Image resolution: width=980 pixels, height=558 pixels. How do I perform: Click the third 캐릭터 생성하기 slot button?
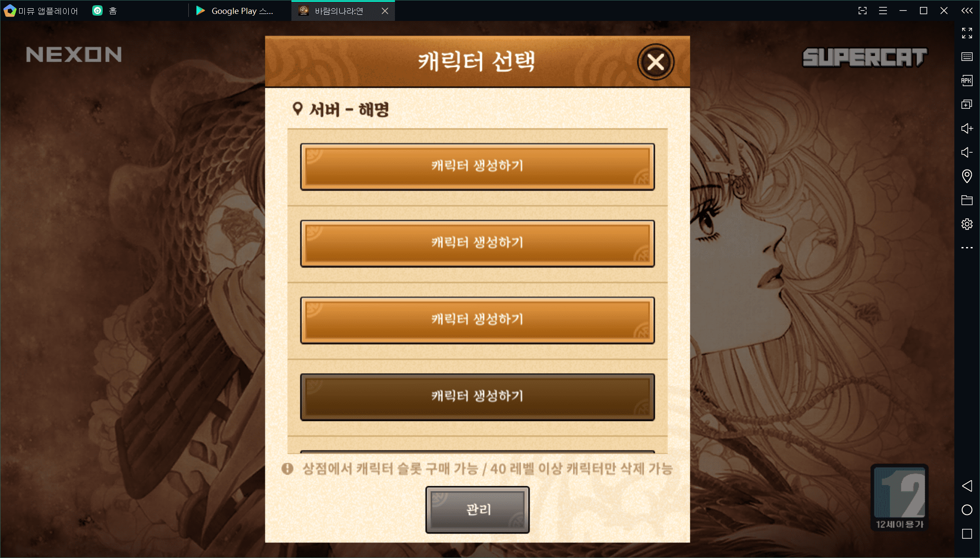pyautogui.click(x=477, y=320)
